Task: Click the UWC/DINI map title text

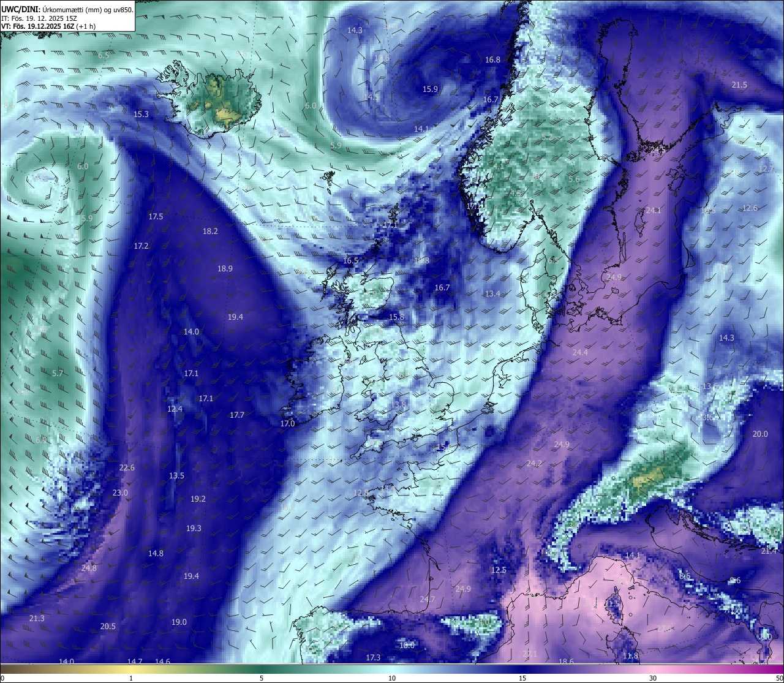Action: pos(67,10)
